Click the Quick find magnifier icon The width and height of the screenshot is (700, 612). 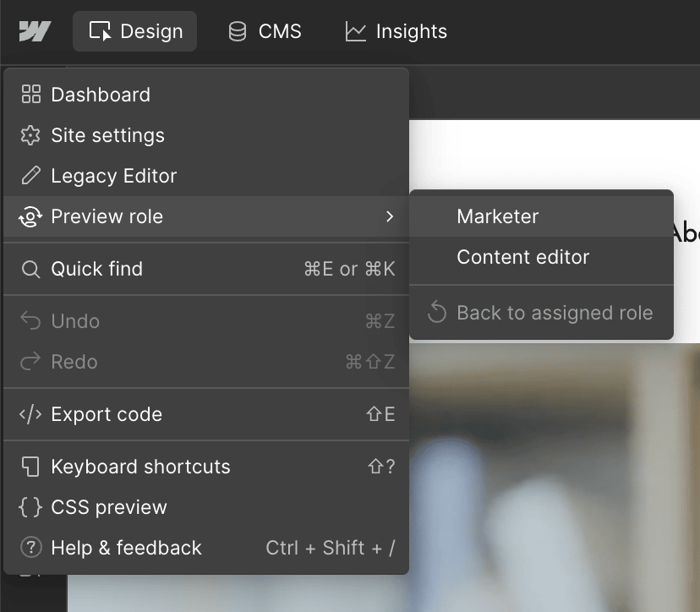click(31, 270)
